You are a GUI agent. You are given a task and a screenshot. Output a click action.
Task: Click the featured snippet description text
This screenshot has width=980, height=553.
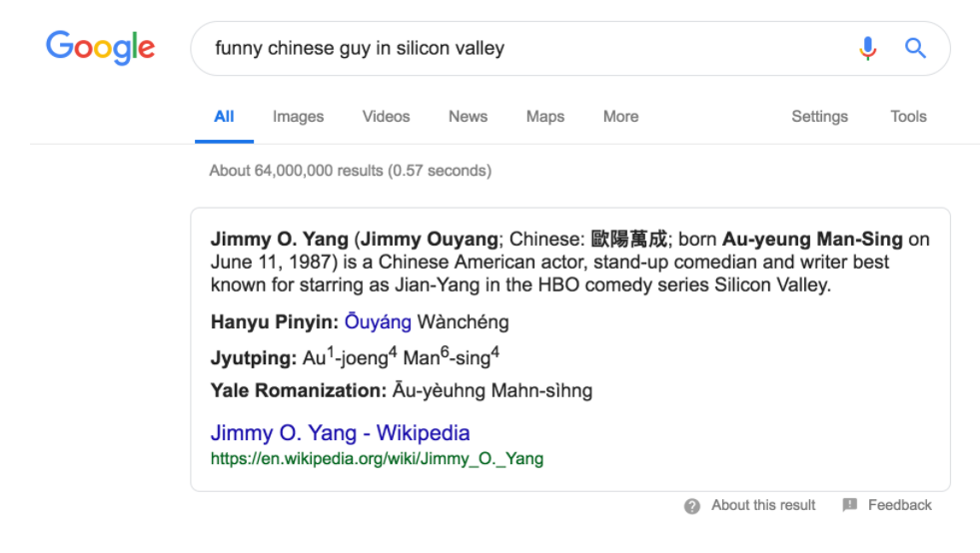pos(569,262)
